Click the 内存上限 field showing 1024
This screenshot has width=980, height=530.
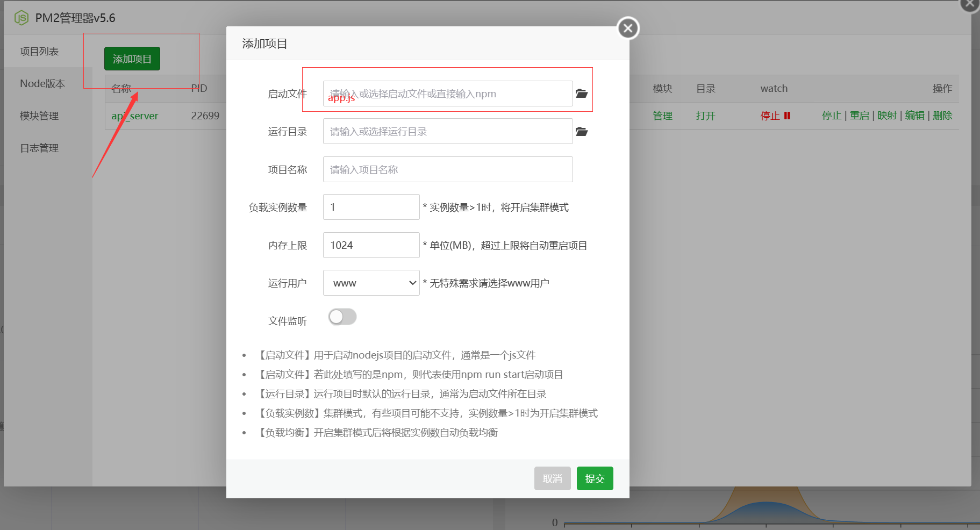[x=371, y=245]
